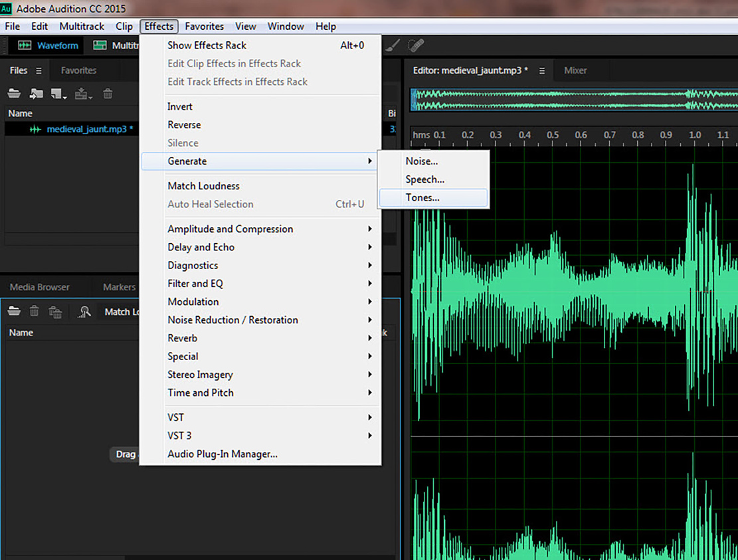Expand Stereo Imagery submenu
The image size is (738, 560).
(261, 375)
